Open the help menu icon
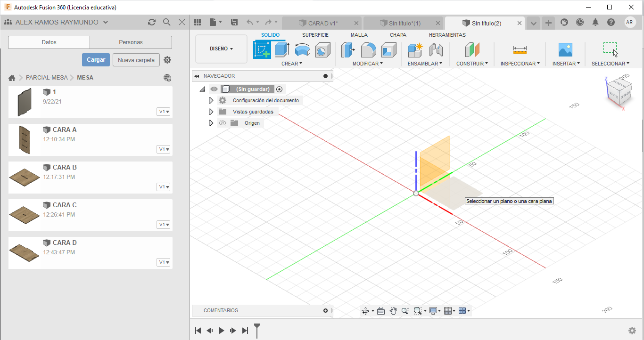 click(x=611, y=22)
